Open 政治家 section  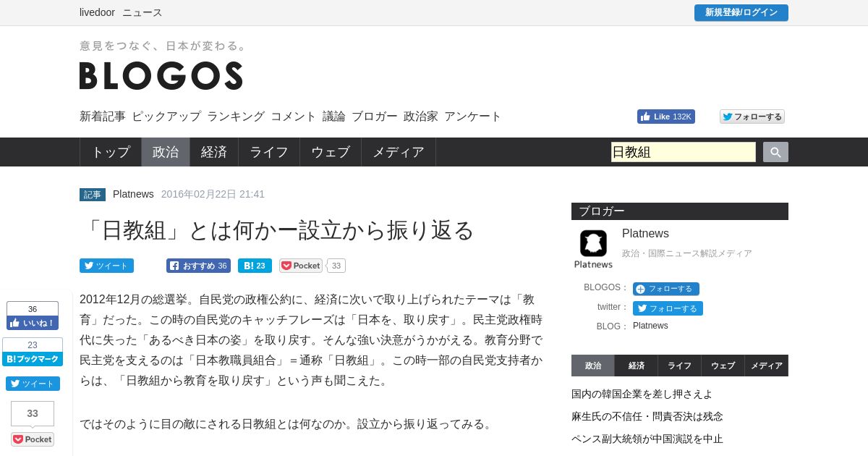[x=421, y=117]
